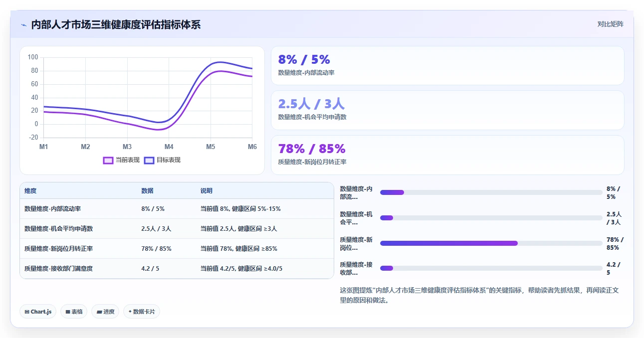
Task: Open the 2.5人 / 3人 机会平均申请数 card
Action: click(x=447, y=110)
